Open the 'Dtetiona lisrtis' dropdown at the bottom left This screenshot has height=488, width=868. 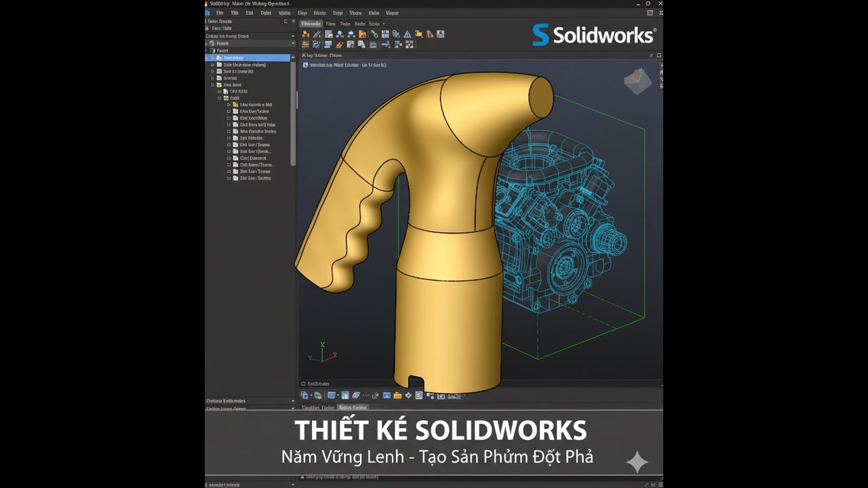[293, 401]
